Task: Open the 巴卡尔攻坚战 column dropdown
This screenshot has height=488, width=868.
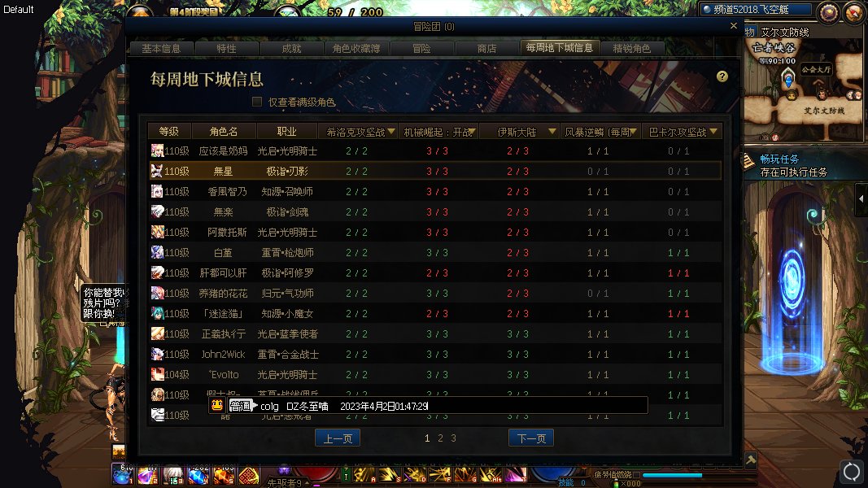Action: coord(713,131)
